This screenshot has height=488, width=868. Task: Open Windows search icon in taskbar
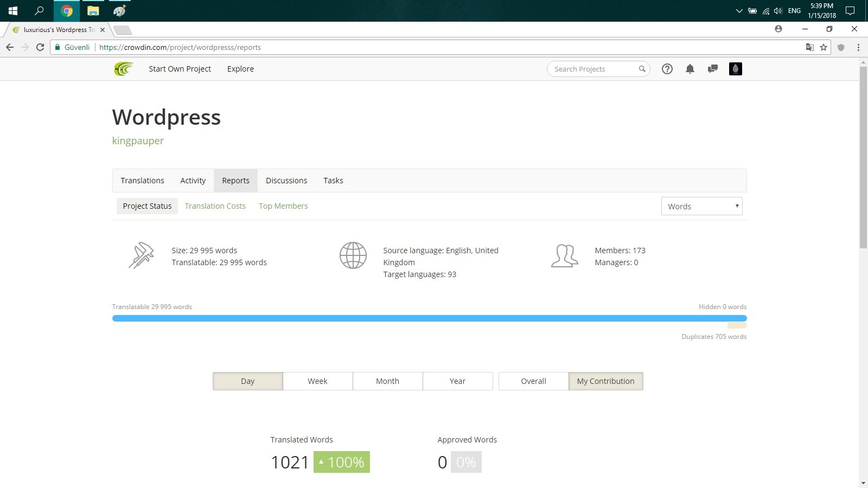pyautogui.click(x=39, y=11)
